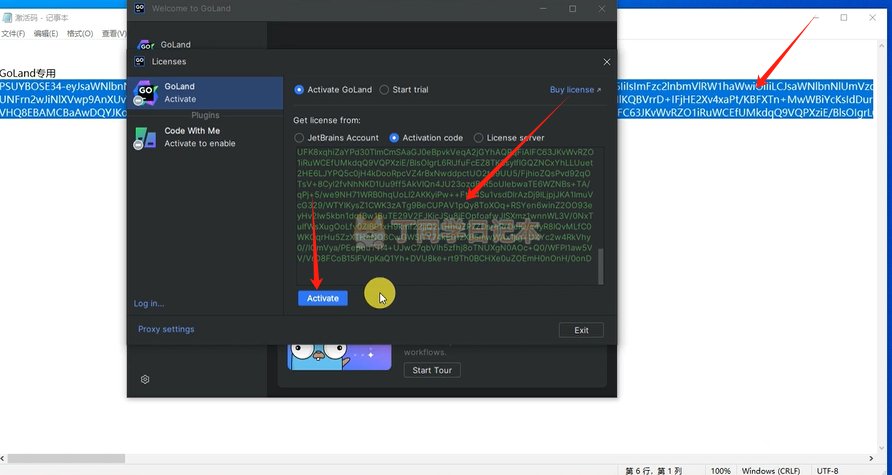Click the GoLand logo in Welcome sidebar

coord(146,45)
